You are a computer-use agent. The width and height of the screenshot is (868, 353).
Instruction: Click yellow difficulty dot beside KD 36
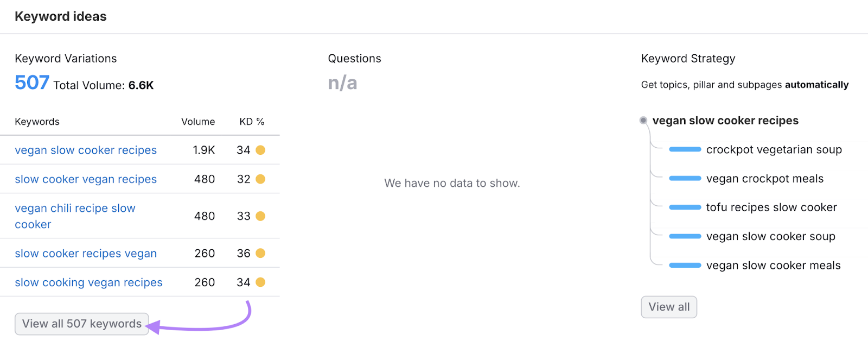pyautogui.click(x=260, y=254)
